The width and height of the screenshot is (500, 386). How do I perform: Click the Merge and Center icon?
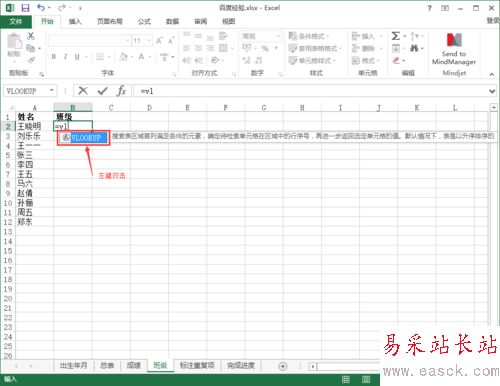point(223,48)
